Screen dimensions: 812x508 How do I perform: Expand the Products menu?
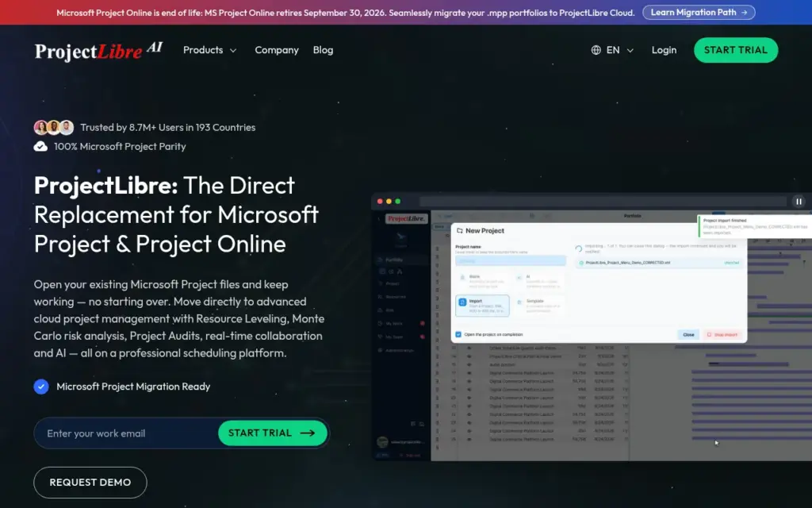209,50
